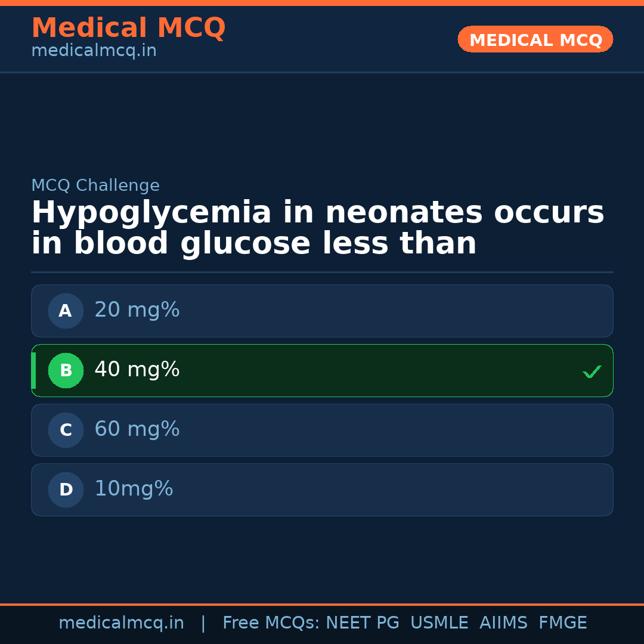The image size is (644, 644).
Task: Click USMLE in the footer
Action: 439,623
